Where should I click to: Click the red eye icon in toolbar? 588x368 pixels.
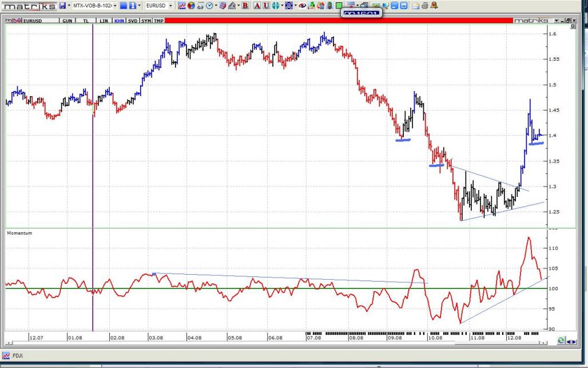[x=302, y=5]
